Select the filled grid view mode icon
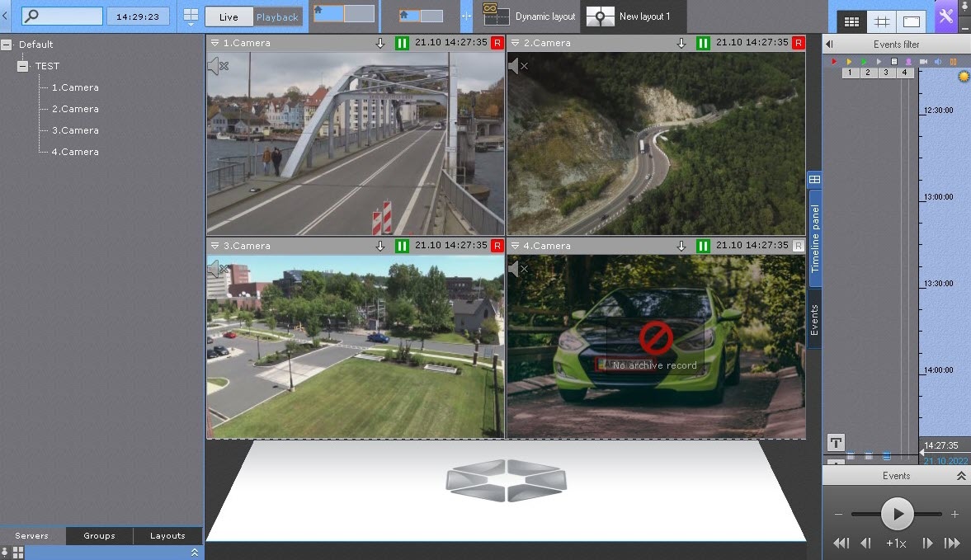Screen dimensions: 971x560 click(851, 21)
